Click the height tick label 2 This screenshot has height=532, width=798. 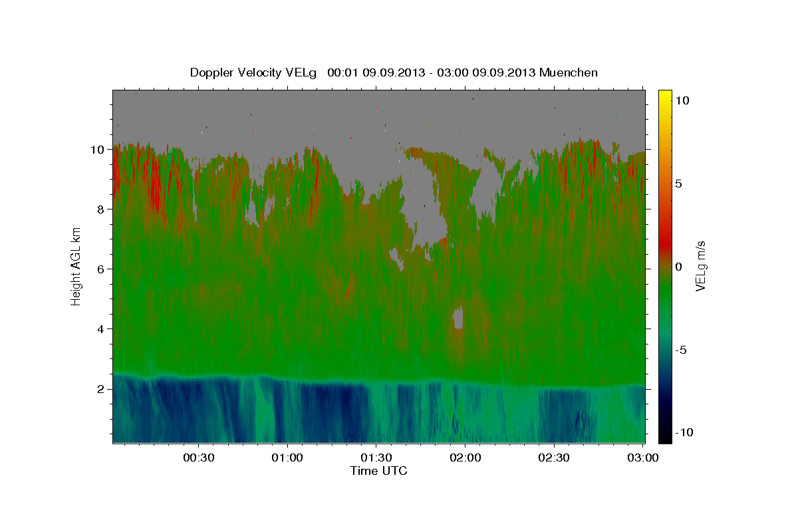101,389
